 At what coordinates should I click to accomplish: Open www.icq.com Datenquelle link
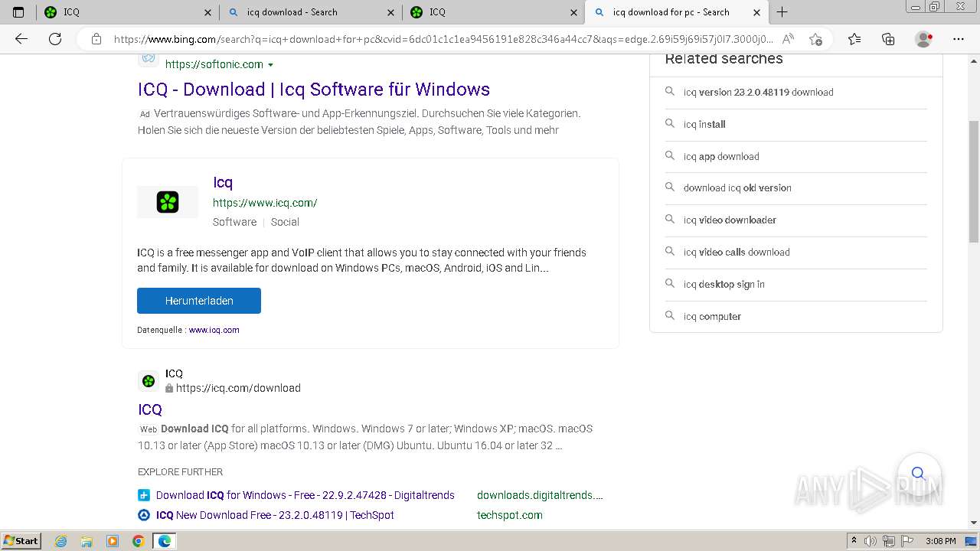(x=214, y=330)
